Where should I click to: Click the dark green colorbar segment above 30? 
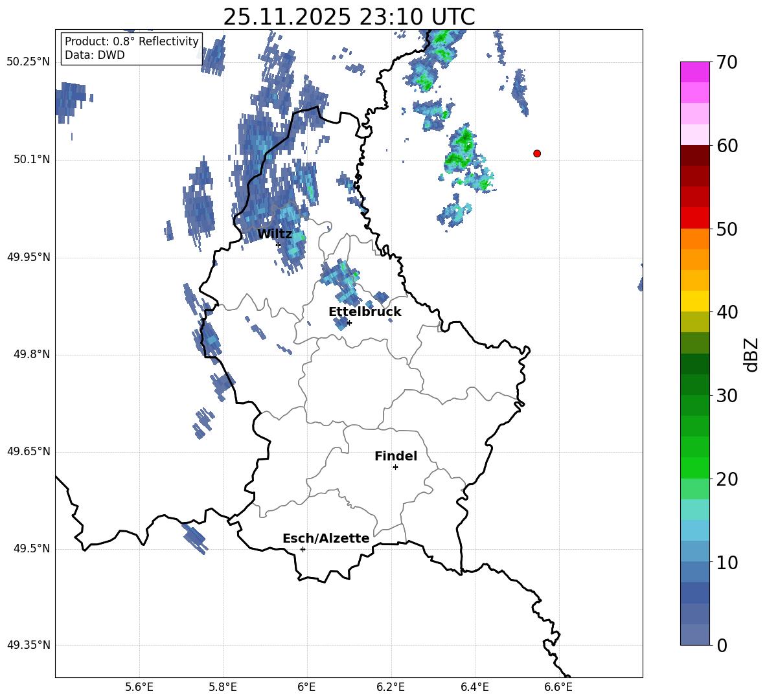click(x=694, y=385)
